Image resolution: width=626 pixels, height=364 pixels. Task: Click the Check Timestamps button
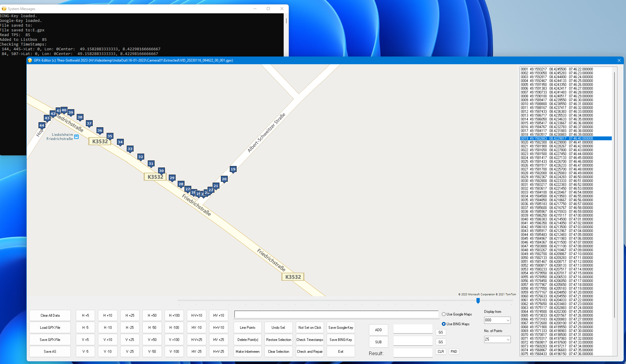(x=309, y=339)
